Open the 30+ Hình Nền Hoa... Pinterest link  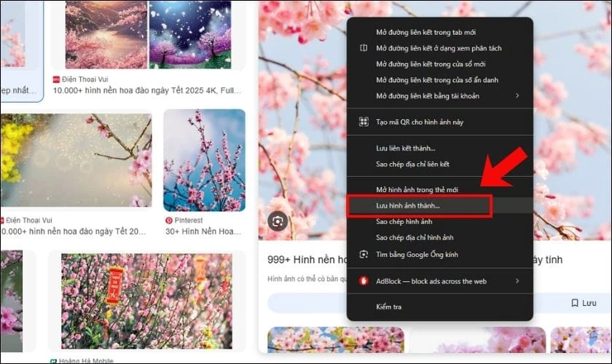pos(203,232)
